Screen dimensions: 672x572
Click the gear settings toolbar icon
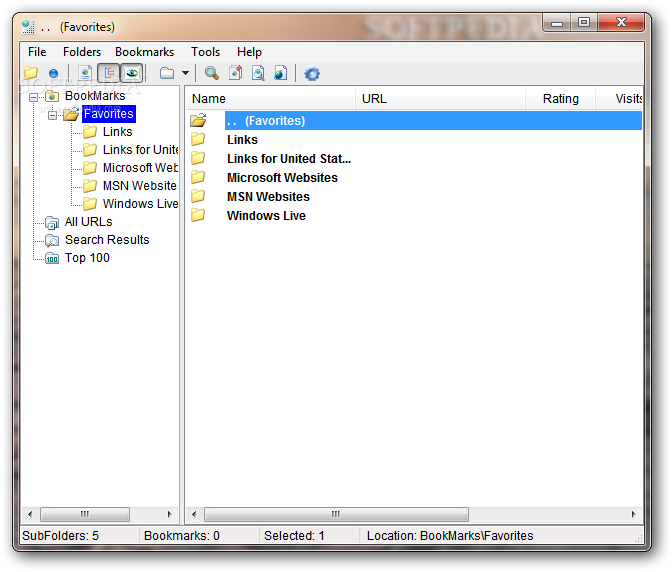click(312, 74)
